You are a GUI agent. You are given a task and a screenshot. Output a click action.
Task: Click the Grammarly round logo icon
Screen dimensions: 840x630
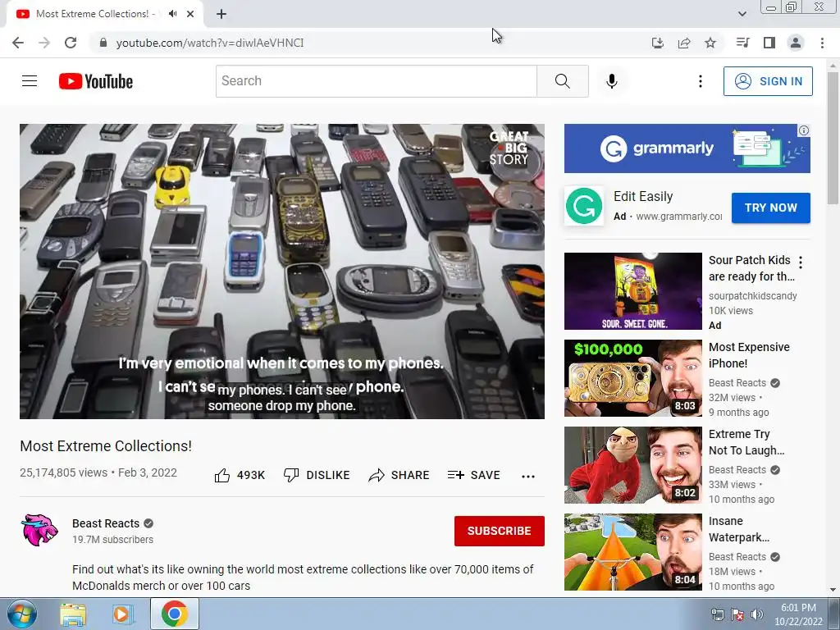584,206
